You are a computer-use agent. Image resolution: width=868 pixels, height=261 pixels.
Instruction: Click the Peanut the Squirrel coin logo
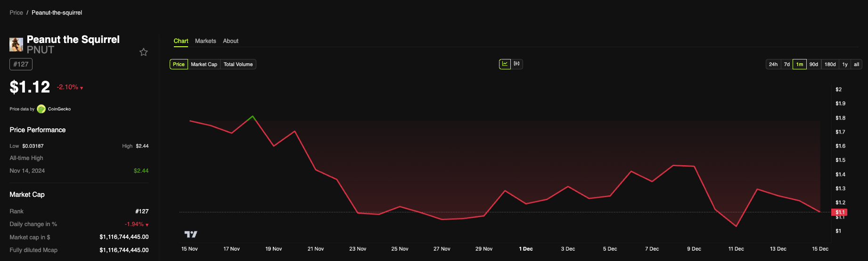pyautogui.click(x=16, y=44)
